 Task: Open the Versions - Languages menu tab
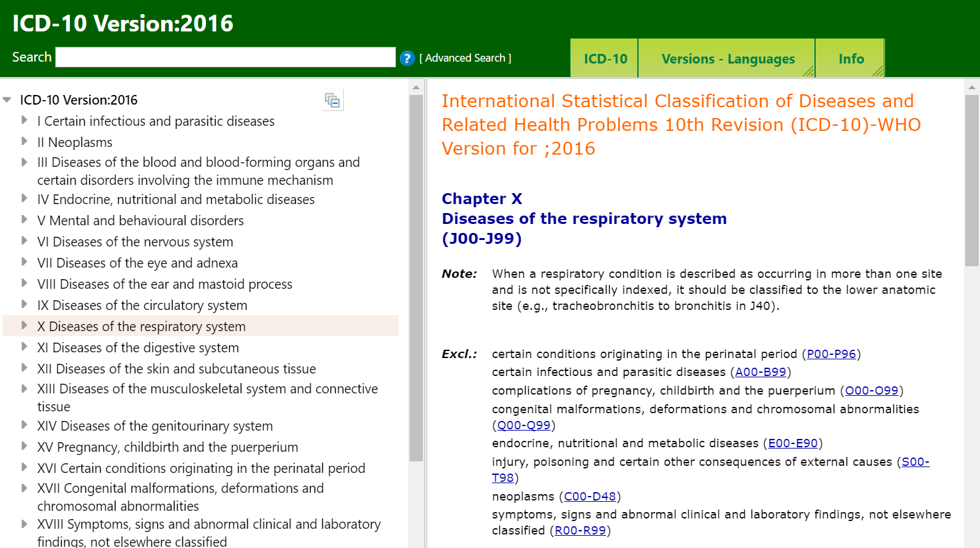pyautogui.click(x=728, y=58)
